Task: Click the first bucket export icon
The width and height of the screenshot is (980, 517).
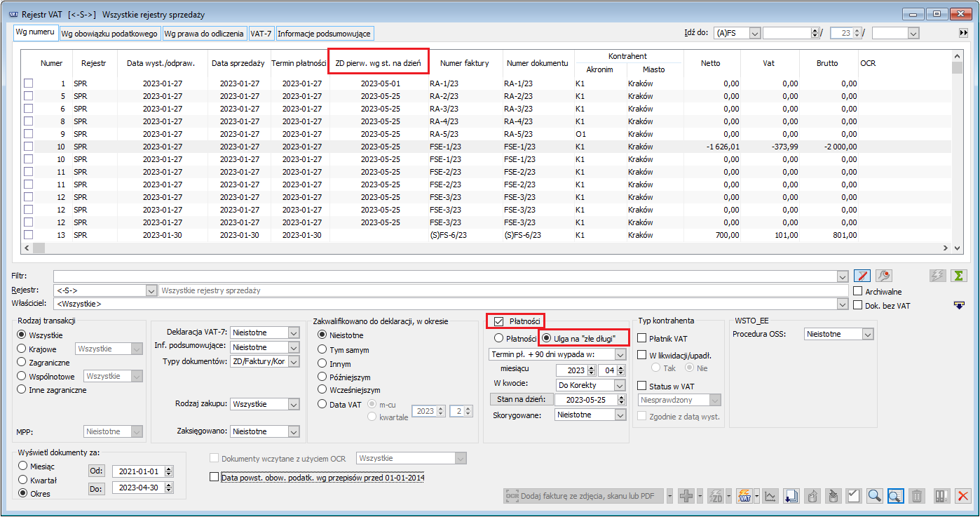Action: 812,496
